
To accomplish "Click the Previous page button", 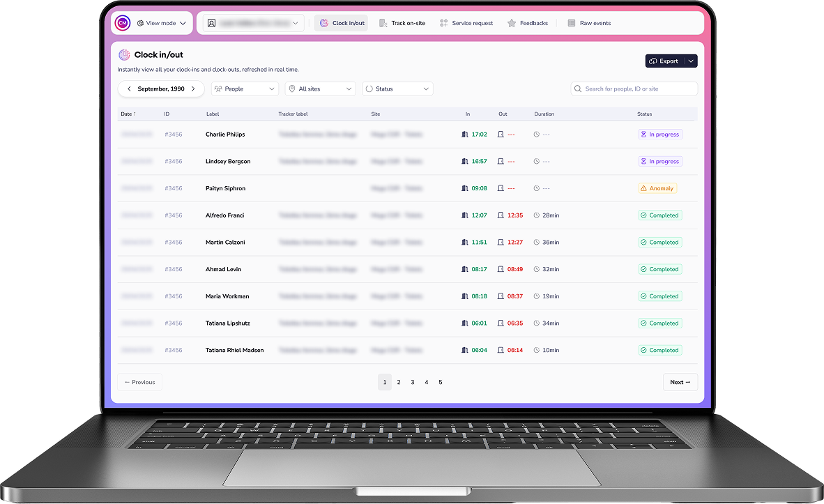I will [x=140, y=382].
